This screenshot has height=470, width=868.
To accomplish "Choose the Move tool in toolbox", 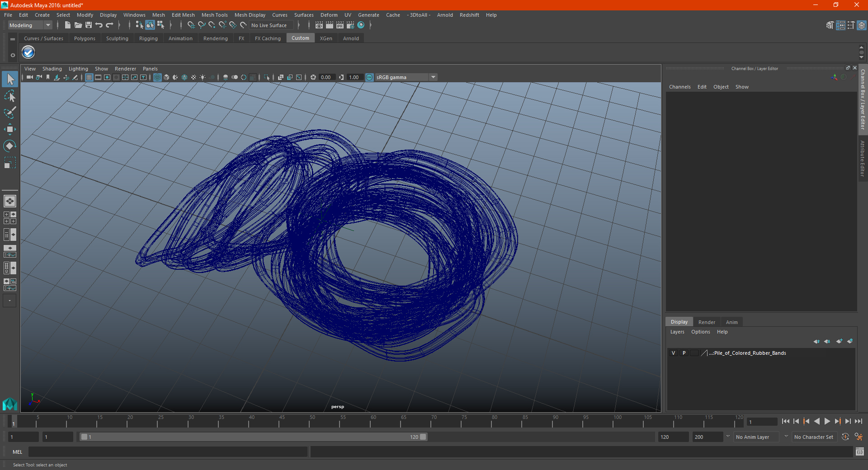I will tap(10, 129).
